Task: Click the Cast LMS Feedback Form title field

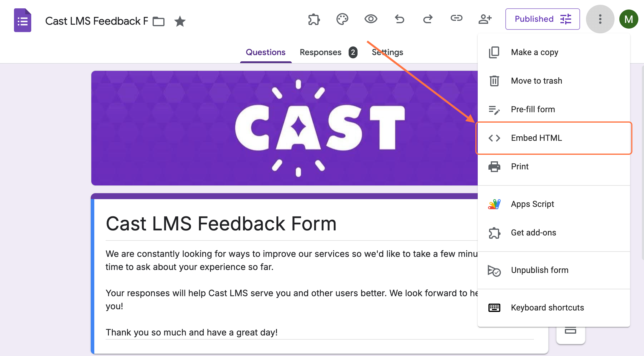Action: pyautogui.click(x=221, y=224)
